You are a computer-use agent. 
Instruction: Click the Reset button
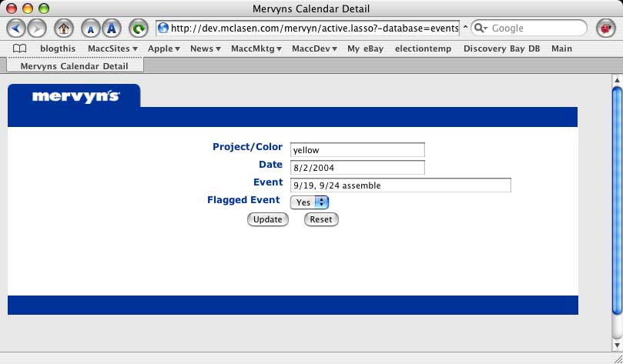pyautogui.click(x=321, y=219)
